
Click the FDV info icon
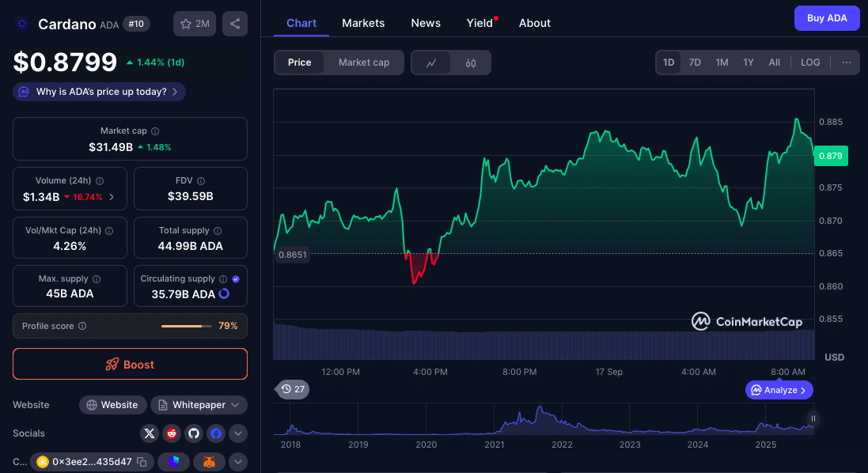coord(201,181)
